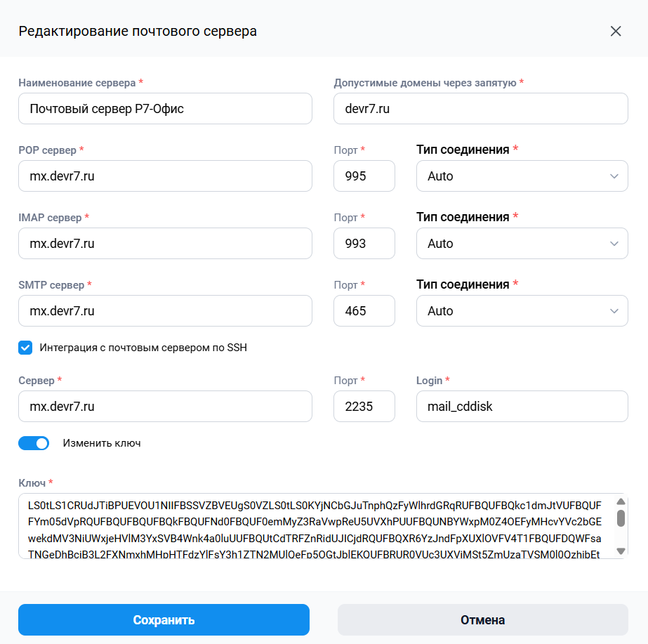Cancel editing with the Отмена button

[x=483, y=619]
